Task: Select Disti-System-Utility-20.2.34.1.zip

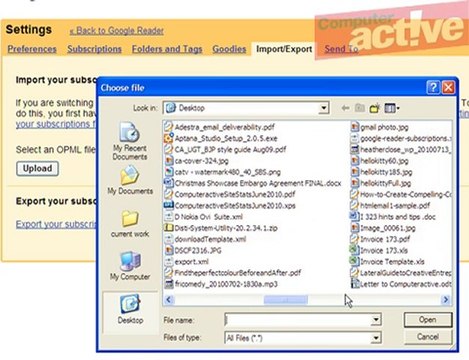Action: (221, 228)
